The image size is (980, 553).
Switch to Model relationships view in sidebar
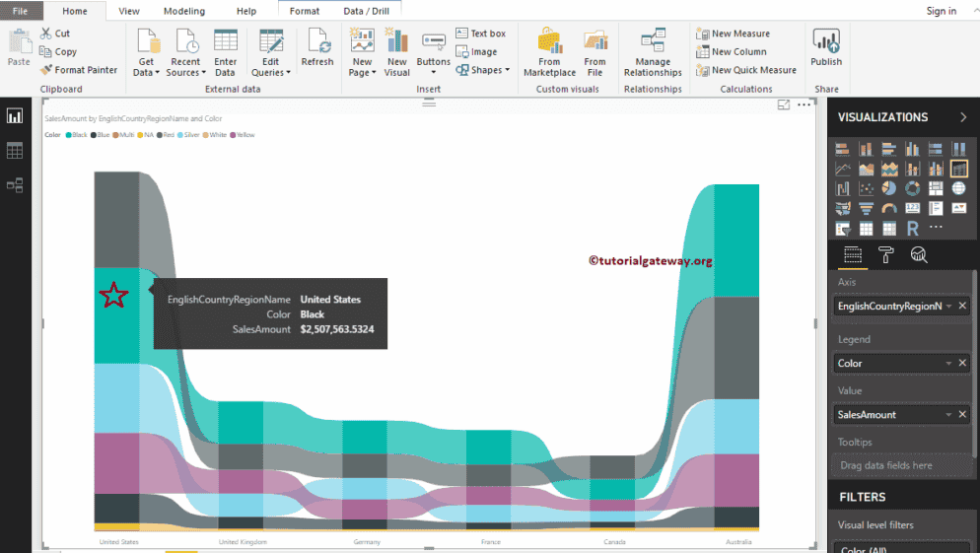pyautogui.click(x=15, y=185)
